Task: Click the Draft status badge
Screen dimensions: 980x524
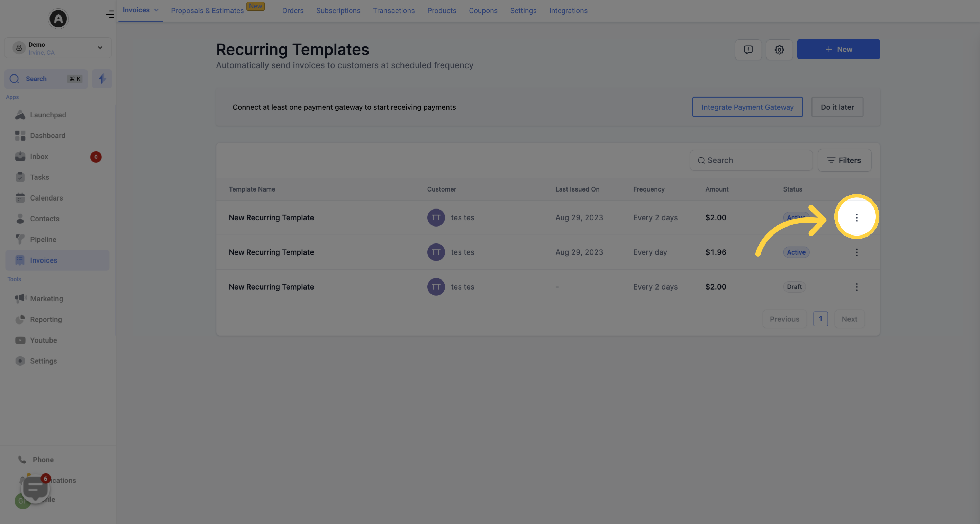Action: [795, 287]
